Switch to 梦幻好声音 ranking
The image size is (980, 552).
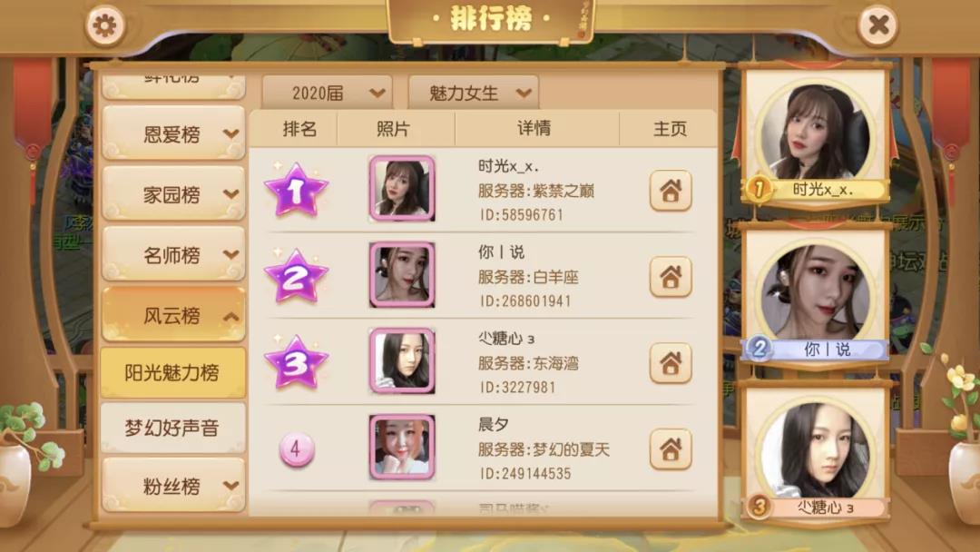click(173, 428)
